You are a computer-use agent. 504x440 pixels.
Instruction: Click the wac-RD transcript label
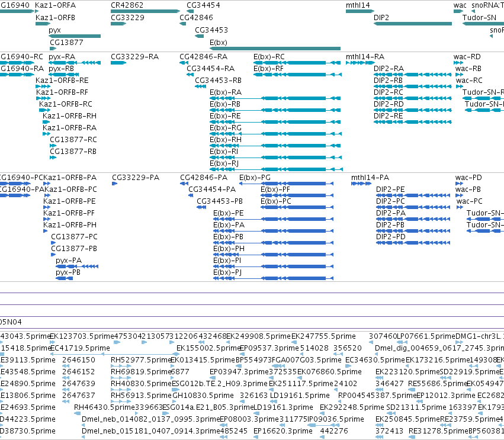point(467,57)
